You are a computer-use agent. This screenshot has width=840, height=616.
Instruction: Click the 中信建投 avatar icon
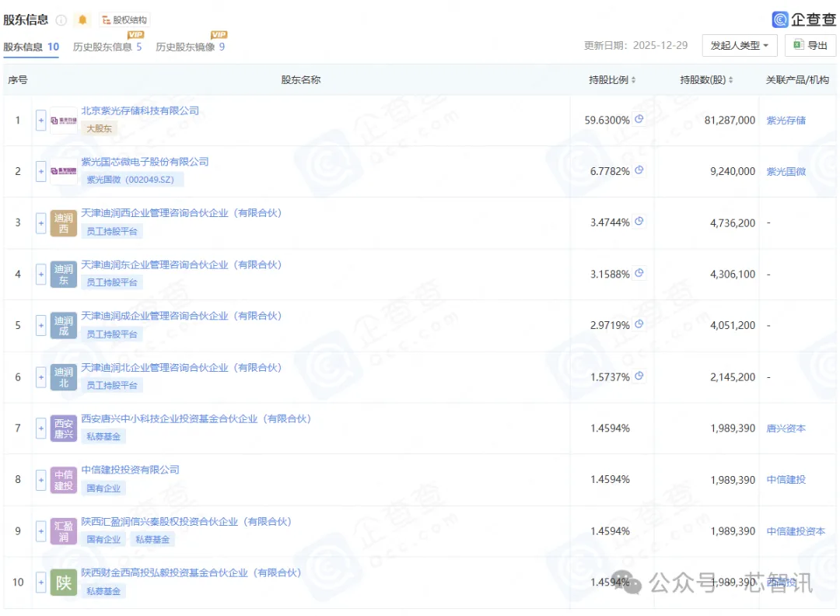click(x=64, y=480)
